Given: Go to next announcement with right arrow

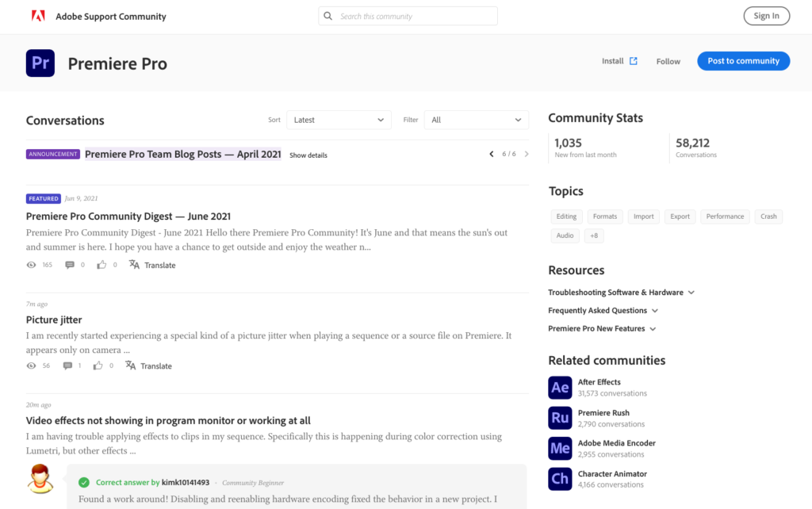Looking at the screenshot, I should tap(527, 154).
